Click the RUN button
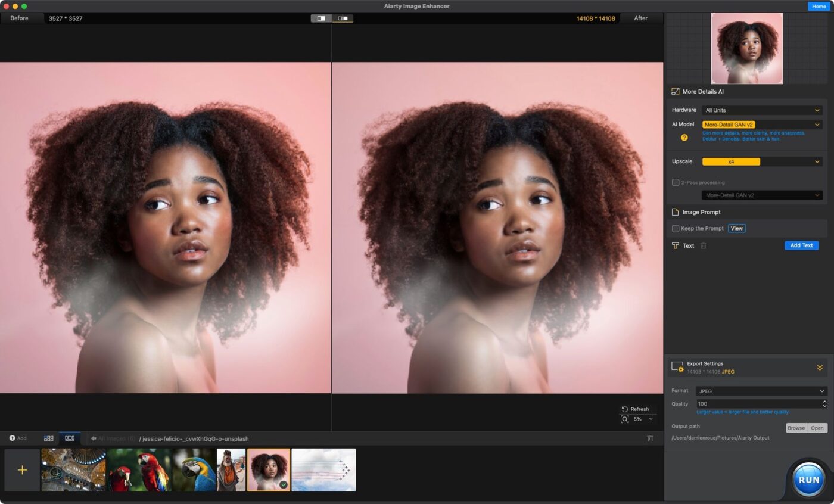Viewport: 834px width, 504px height. pyautogui.click(x=809, y=480)
